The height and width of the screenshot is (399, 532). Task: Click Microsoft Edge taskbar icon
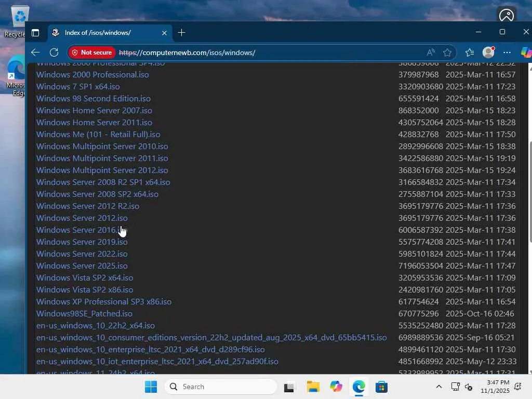[x=358, y=387]
